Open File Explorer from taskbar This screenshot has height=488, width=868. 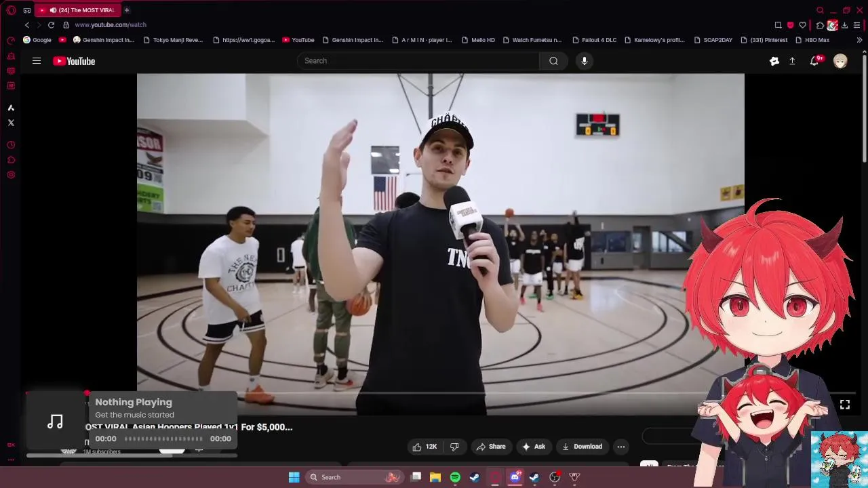coord(435,477)
